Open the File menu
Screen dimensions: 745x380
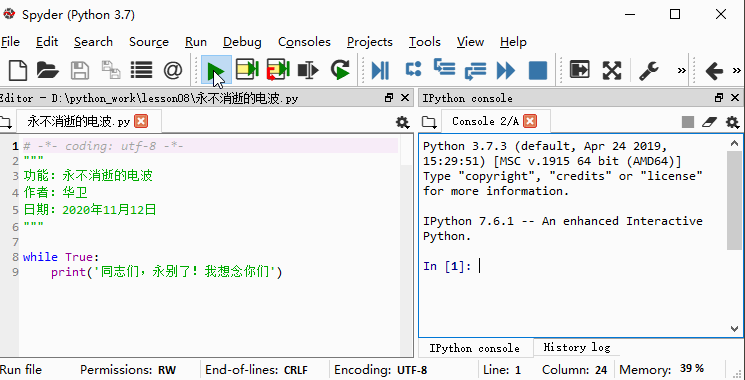10,42
